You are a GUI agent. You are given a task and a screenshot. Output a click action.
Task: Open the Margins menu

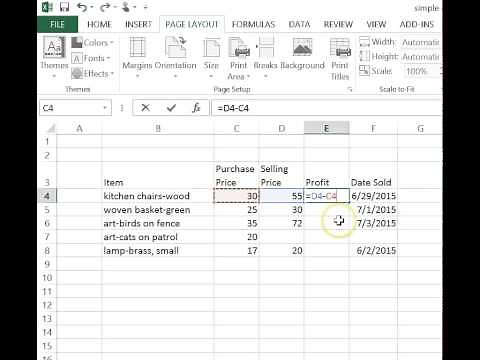(x=137, y=57)
